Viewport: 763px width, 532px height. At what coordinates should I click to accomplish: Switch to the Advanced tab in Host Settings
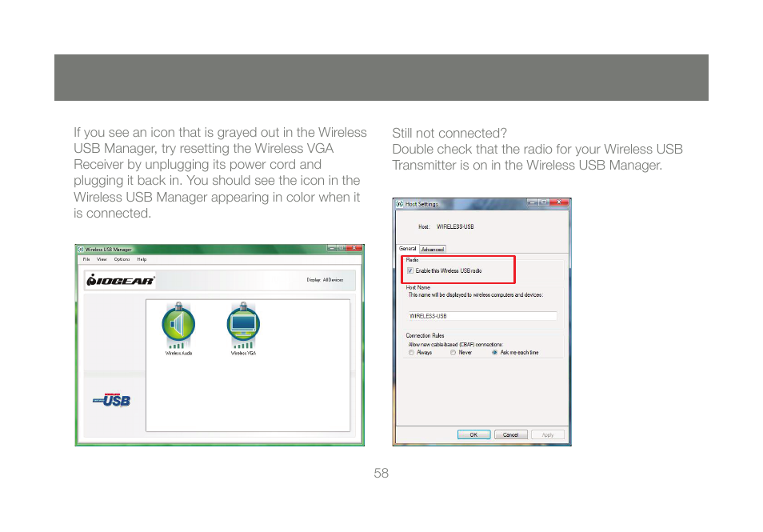pos(433,250)
